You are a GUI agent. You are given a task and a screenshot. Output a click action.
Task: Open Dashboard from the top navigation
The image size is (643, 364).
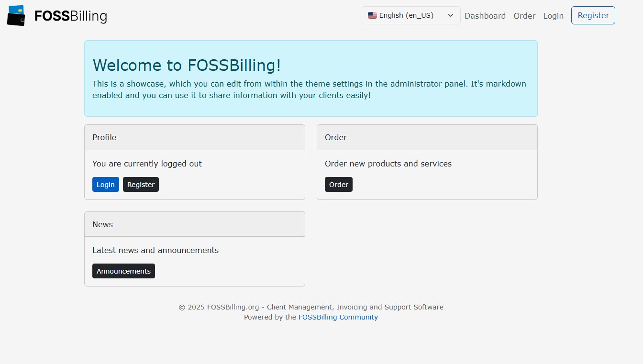(x=485, y=16)
